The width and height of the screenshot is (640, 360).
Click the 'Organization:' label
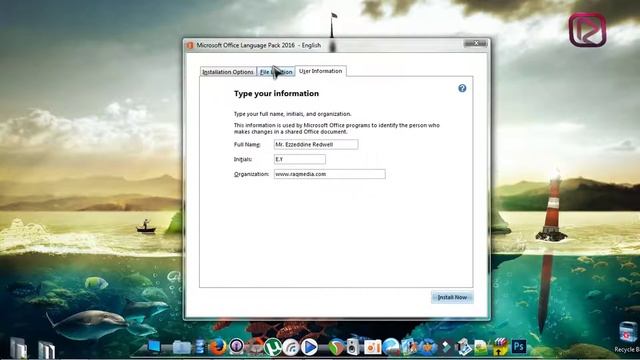tap(251, 174)
